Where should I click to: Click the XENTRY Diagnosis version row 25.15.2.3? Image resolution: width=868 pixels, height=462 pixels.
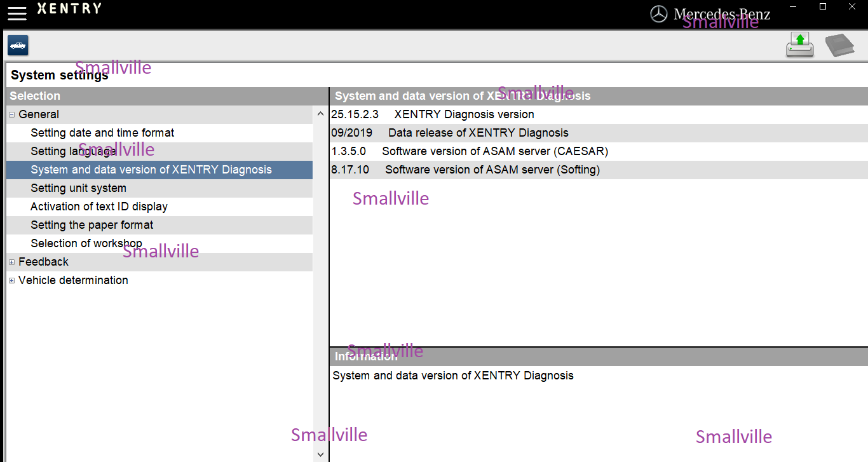click(x=599, y=114)
